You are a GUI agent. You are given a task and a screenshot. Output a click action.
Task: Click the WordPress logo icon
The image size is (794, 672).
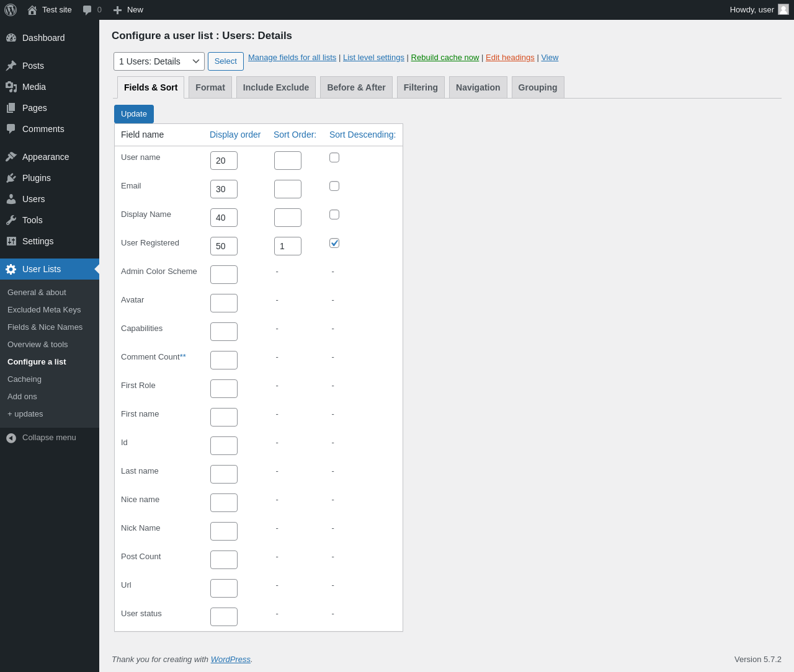coord(11,10)
